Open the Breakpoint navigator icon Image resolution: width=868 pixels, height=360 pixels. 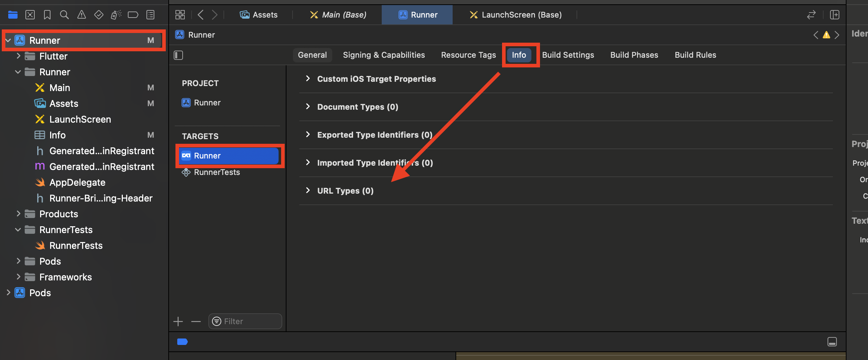tap(133, 15)
